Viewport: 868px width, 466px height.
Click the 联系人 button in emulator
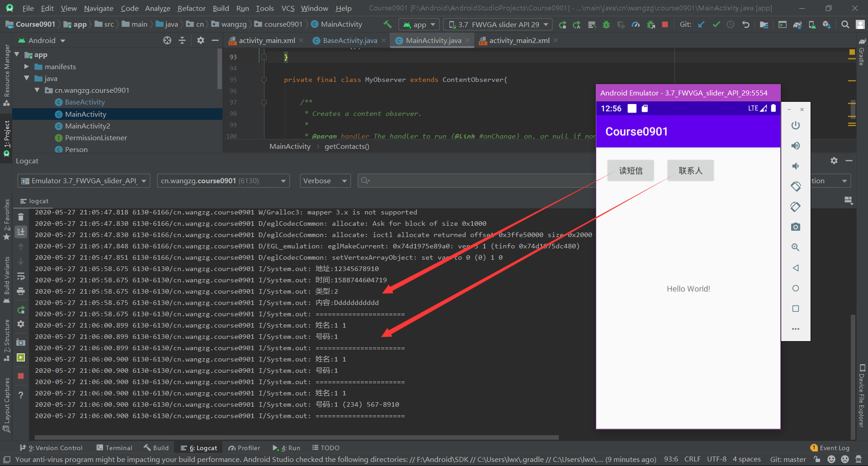(x=690, y=171)
